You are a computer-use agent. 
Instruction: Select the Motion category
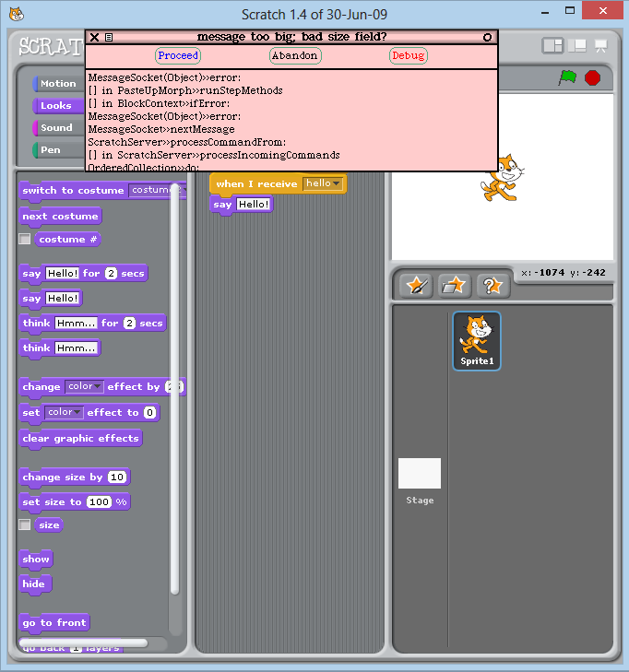point(59,83)
